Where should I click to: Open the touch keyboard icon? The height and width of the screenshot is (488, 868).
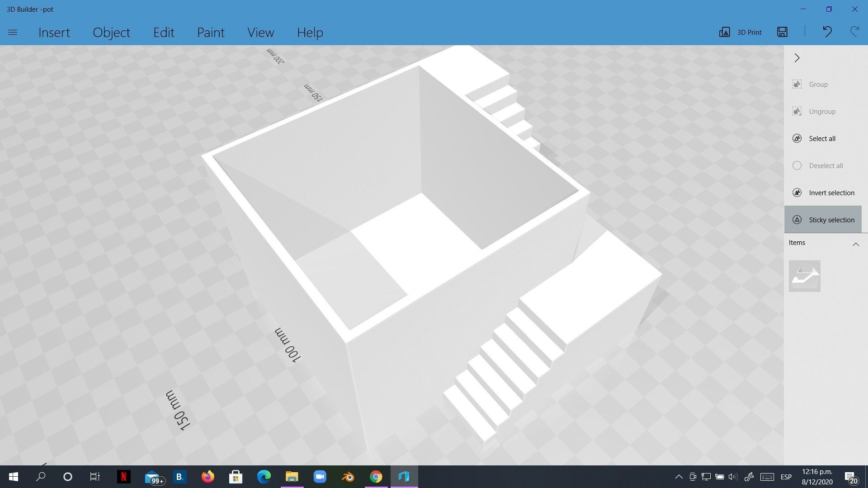pos(767,477)
